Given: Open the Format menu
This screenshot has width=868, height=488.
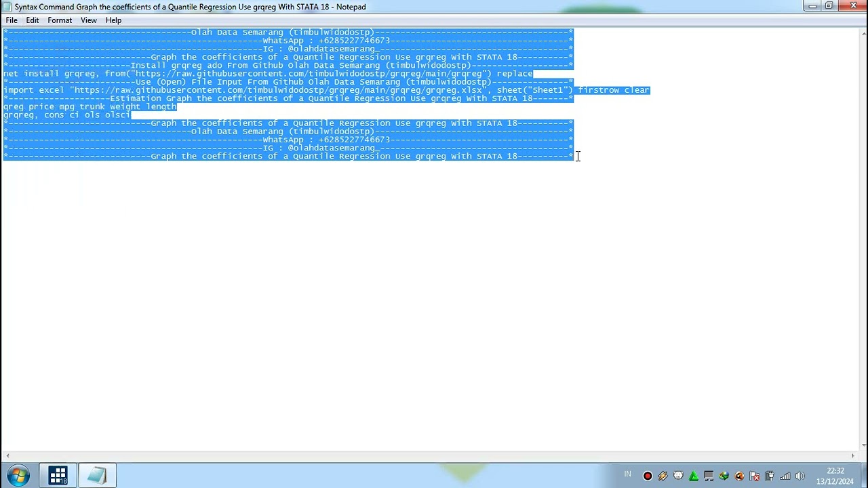Looking at the screenshot, I should click(x=60, y=20).
